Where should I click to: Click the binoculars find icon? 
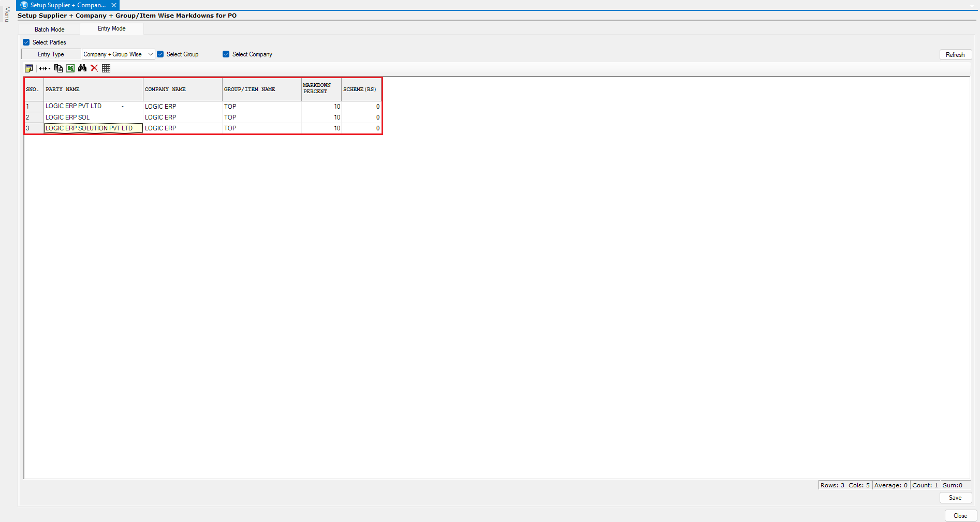[82, 68]
